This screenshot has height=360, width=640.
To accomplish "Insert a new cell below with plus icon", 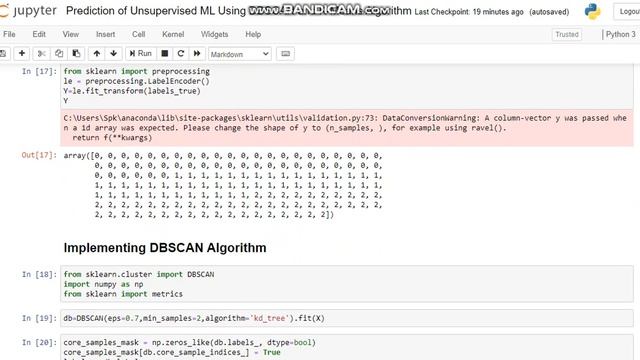I will (x=22, y=53).
